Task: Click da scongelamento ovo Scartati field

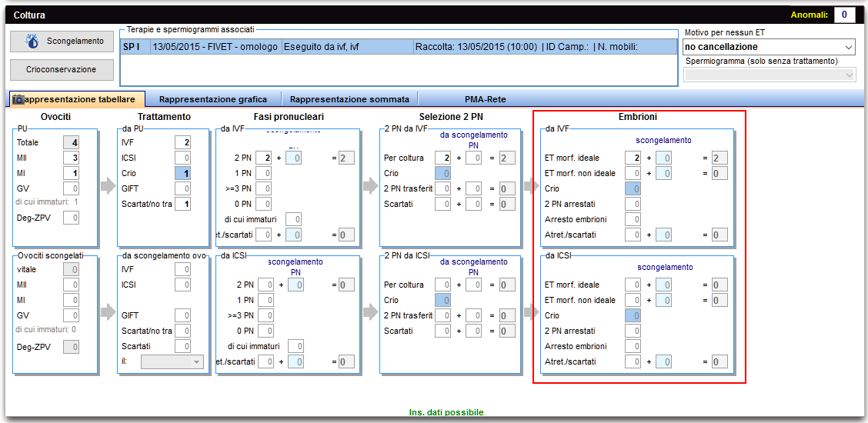Action: [183, 347]
